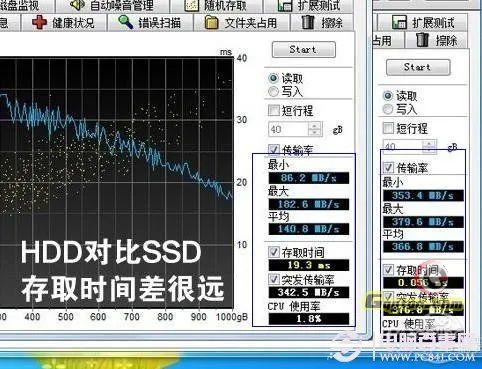Click the 500 x-axis label
Image resolution: width=482 pixels, height=369 pixels.
pos(65,317)
